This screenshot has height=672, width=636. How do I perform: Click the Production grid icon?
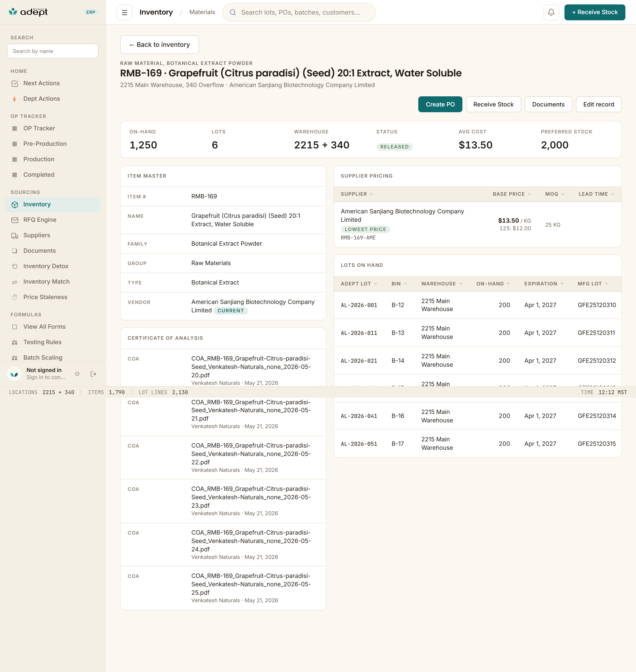click(15, 159)
